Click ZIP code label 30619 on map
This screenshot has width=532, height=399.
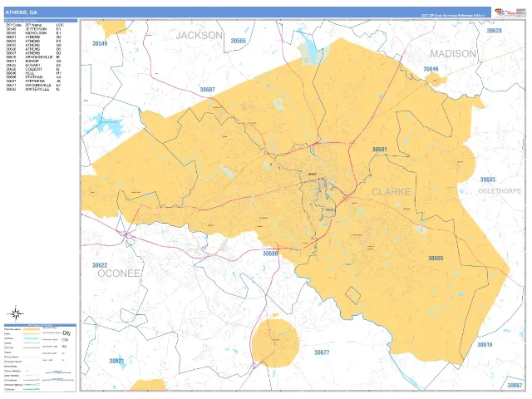click(485, 344)
